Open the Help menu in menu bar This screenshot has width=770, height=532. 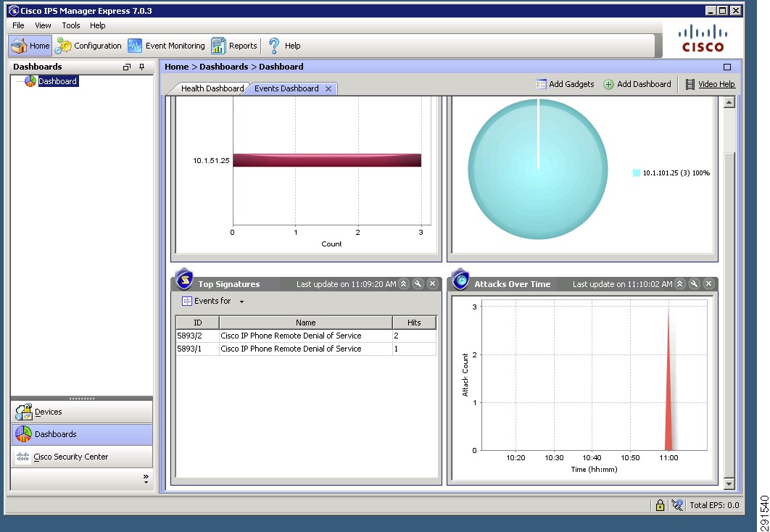(98, 25)
